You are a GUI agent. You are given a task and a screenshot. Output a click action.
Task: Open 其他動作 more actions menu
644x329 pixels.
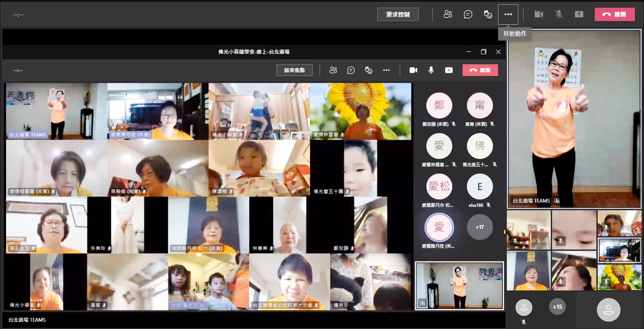point(508,14)
